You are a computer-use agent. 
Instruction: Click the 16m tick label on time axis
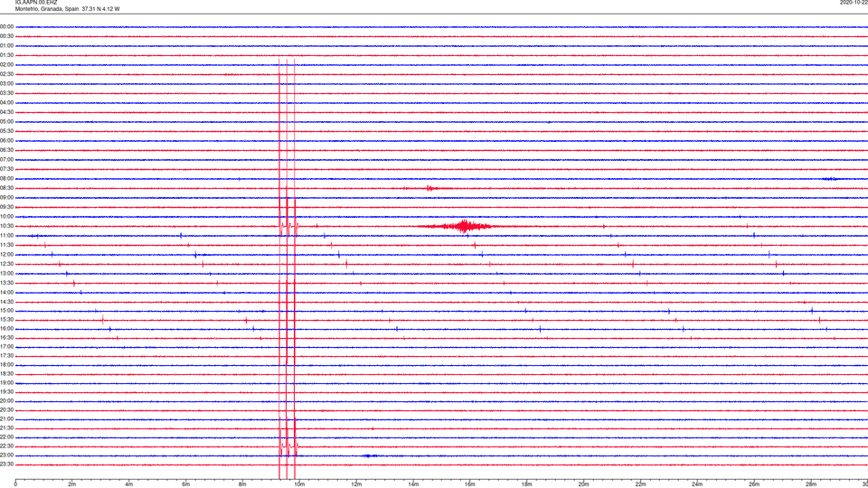pyautogui.click(x=470, y=484)
